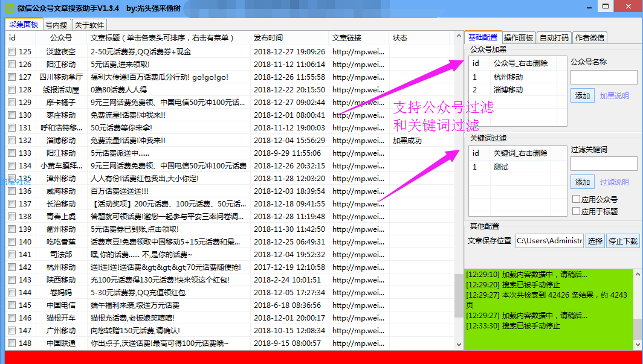Click date '2017-12-19 12:10:58'
This screenshot has width=643, height=364.
pyautogui.click(x=289, y=267)
